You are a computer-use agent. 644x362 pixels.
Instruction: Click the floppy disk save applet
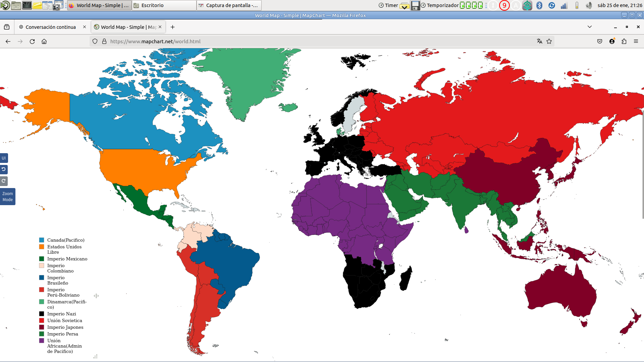415,5
